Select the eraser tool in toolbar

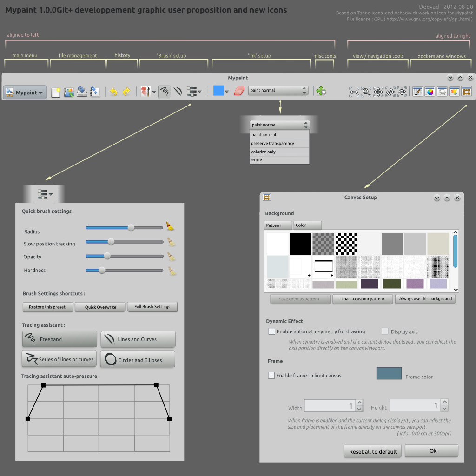[x=239, y=91]
